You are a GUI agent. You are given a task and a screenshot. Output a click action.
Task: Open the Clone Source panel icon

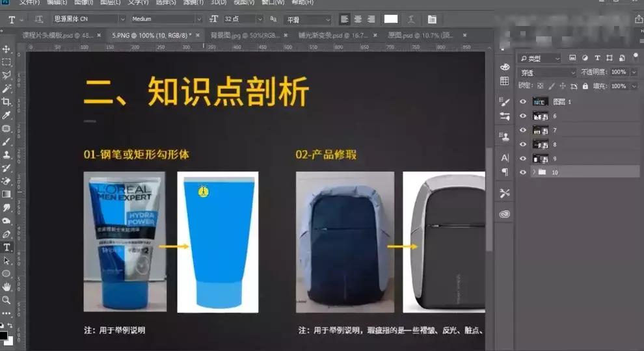coord(505,136)
